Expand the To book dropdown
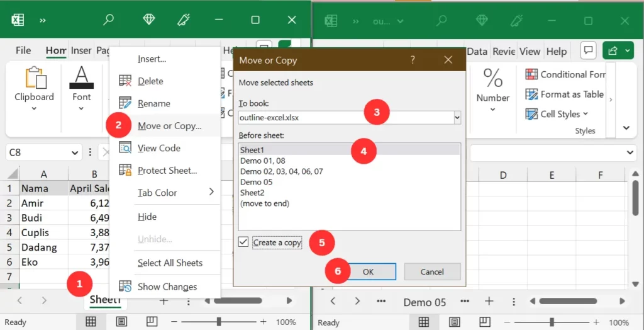The image size is (644, 330). (457, 117)
